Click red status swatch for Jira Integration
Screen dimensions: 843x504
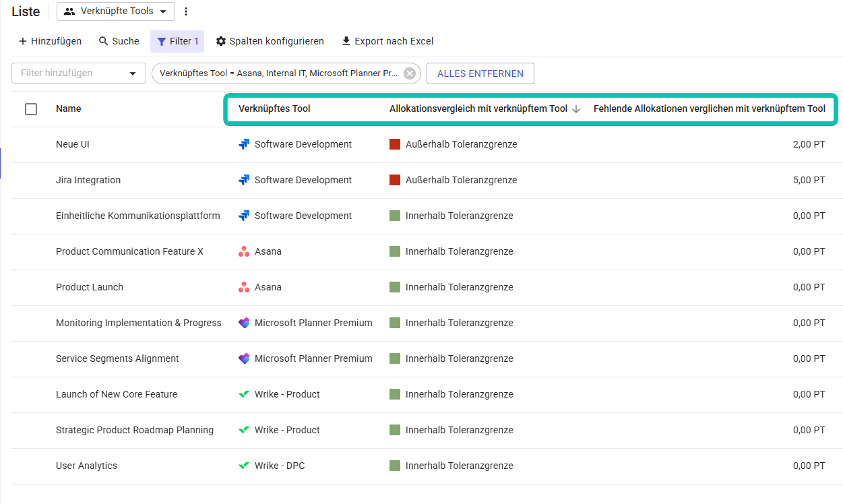coord(395,180)
